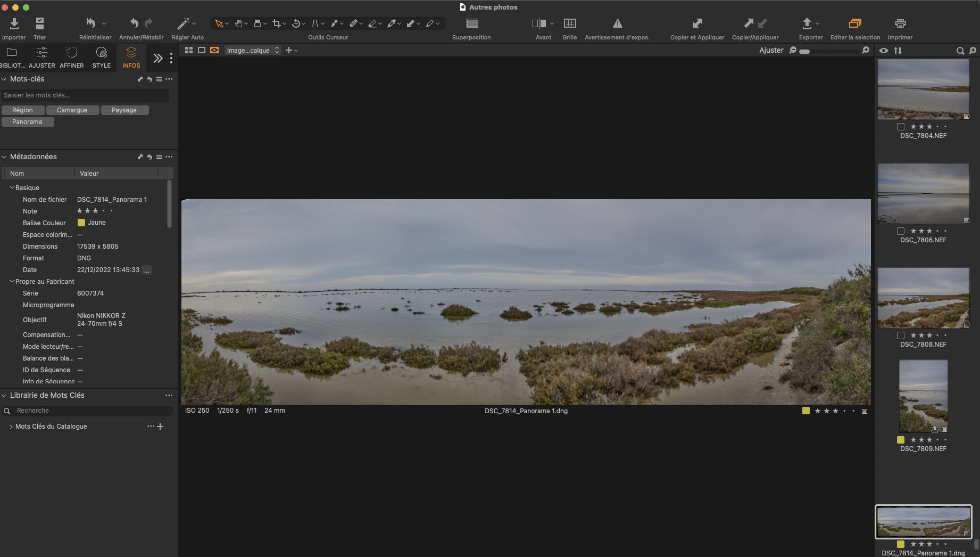Open the plus add-layer dropdown
This screenshot has height=557, width=980.
coord(292,50)
